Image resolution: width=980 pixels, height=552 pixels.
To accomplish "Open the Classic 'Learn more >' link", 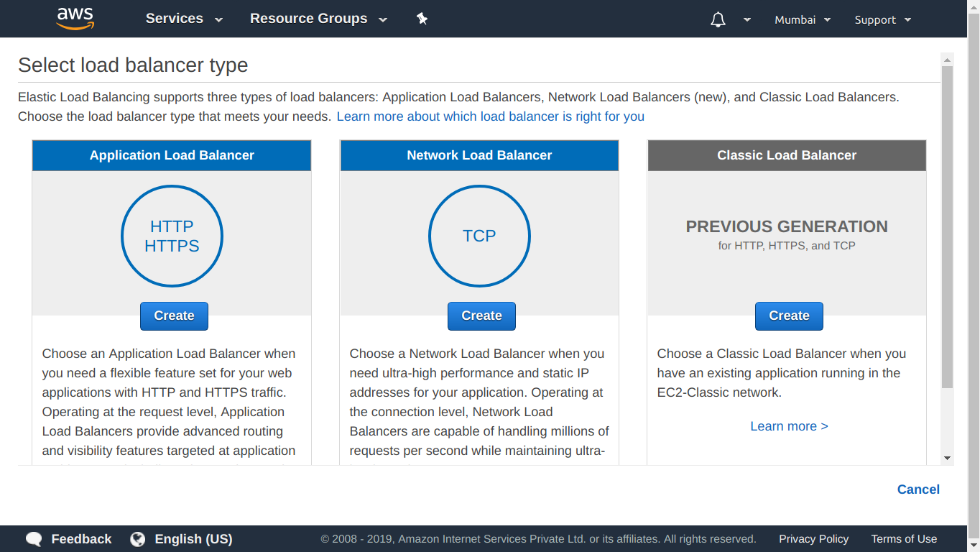I will (x=789, y=426).
